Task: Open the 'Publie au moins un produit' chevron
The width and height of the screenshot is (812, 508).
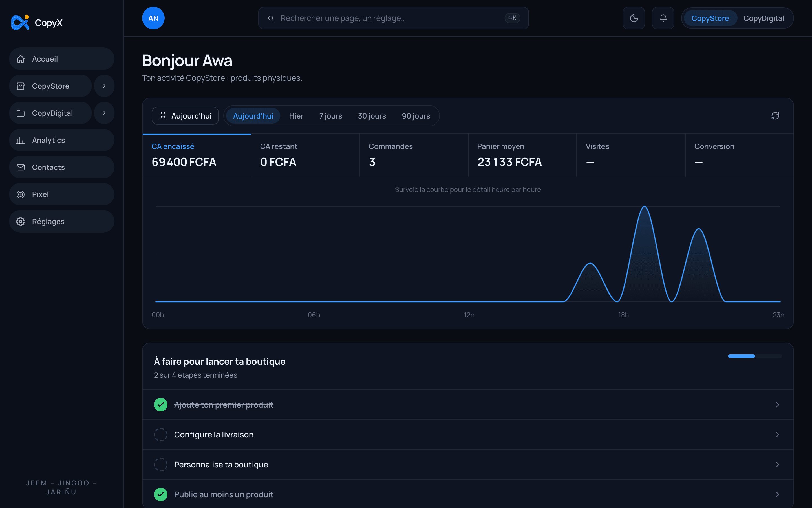Action: coord(777,494)
